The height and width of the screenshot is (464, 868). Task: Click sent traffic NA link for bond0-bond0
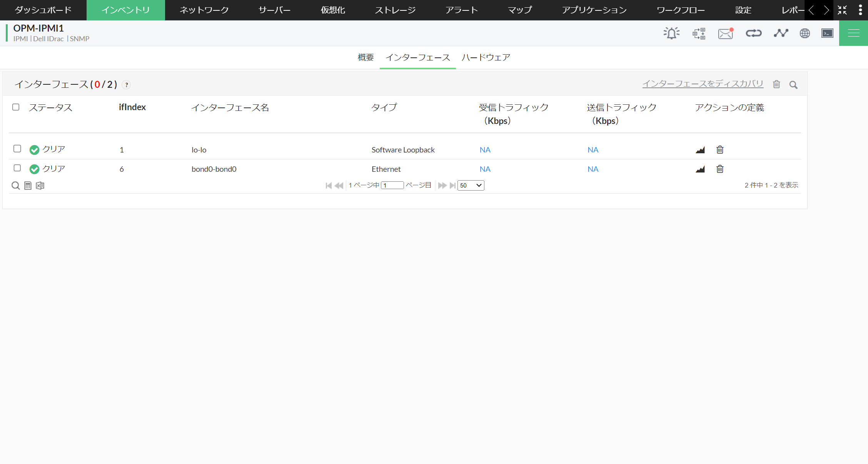point(593,169)
